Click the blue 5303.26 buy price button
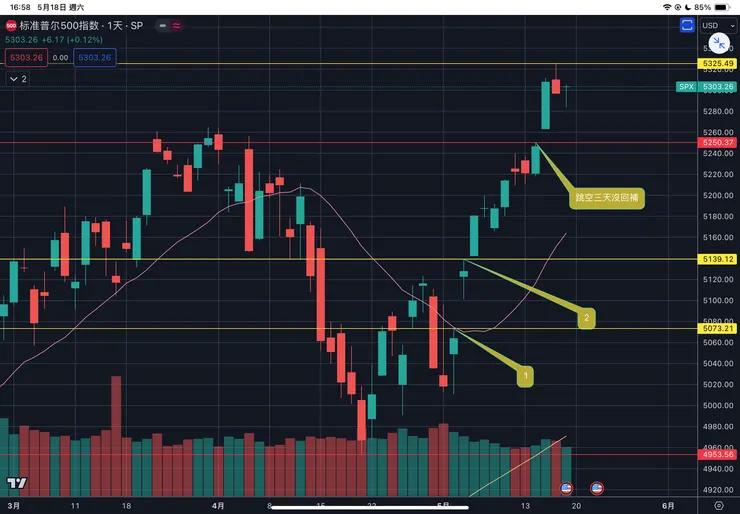Screen dimensions: 740x514 pos(94,58)
